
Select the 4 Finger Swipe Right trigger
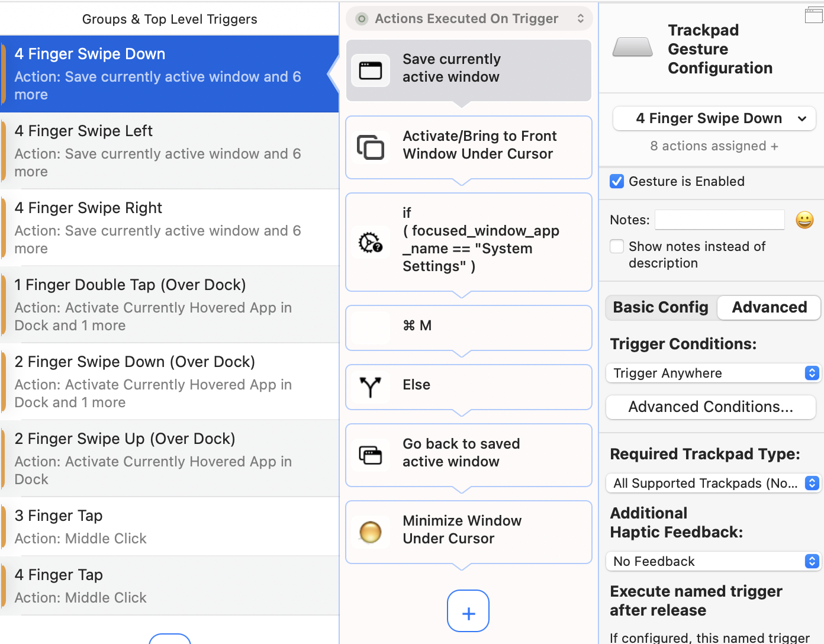coord(169,228)
